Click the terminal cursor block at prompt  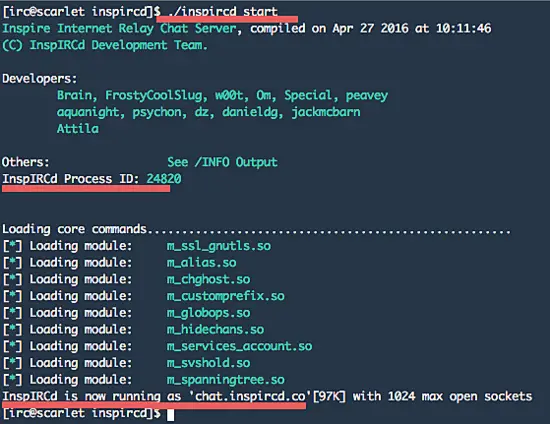(x=170, y=415)
